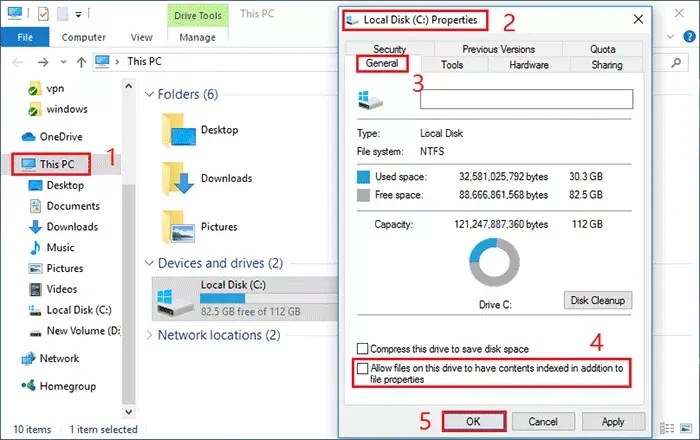The image size is (700, 440).
Task: Switch to details view icon in status bar
Action: tap(667, 428)
